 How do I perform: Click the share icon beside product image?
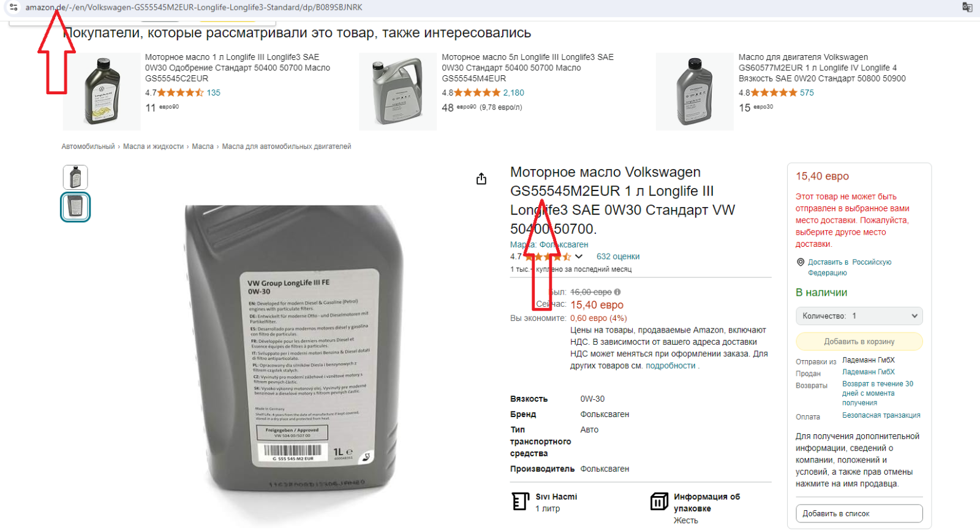pos(481,178)
